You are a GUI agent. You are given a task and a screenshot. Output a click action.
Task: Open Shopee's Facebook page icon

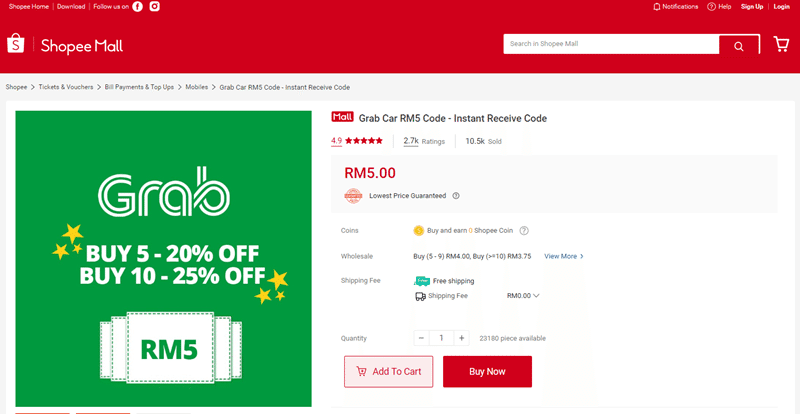point(137,7)
